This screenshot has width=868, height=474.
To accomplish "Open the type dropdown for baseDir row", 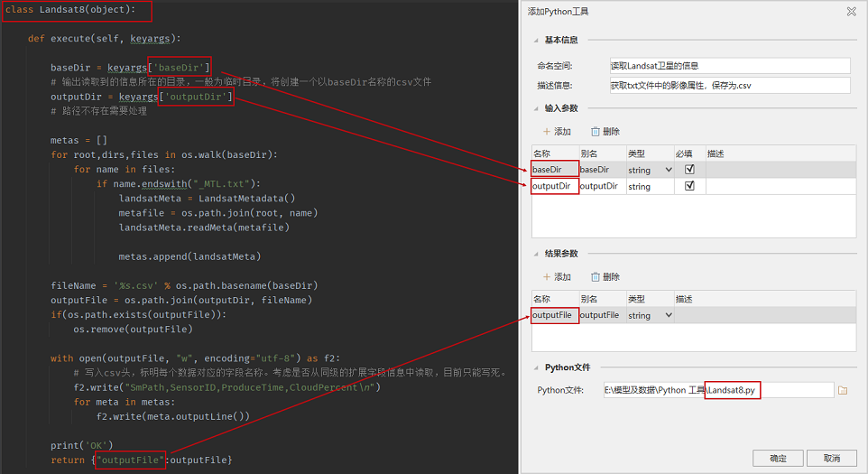I will click(x=668, y=170).
